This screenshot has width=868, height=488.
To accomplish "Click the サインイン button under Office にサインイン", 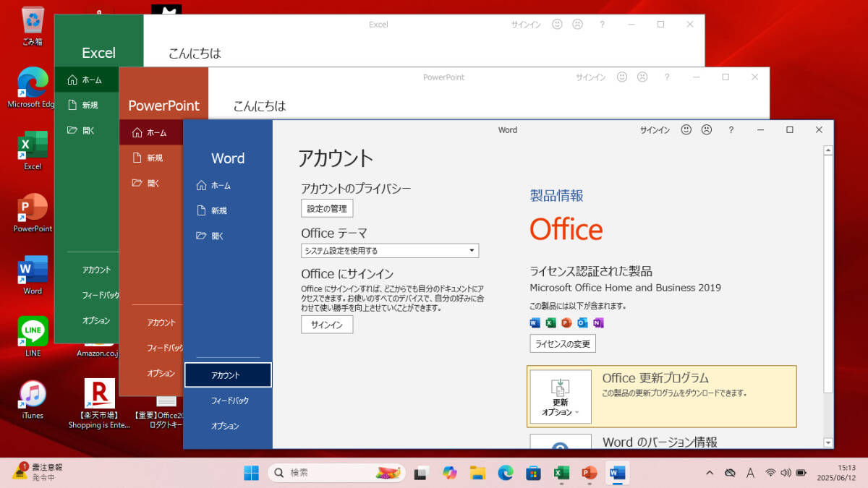I will (327, 325).
